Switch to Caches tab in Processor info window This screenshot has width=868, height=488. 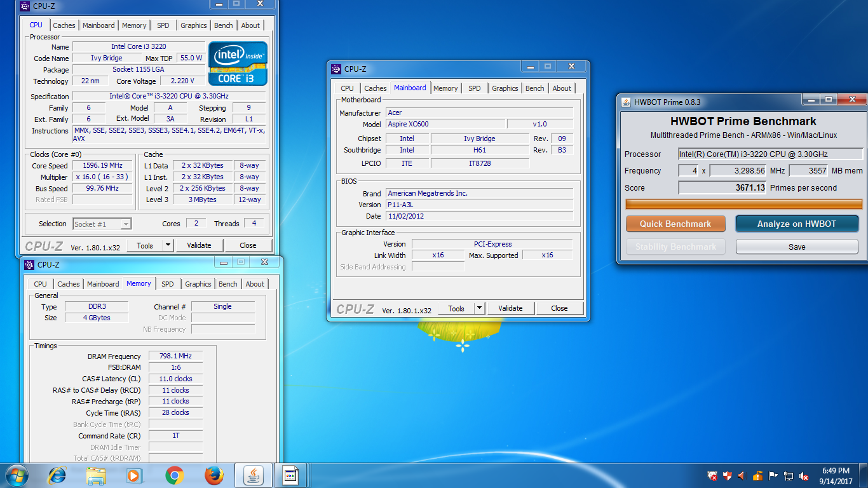click(x=64, y=25)
